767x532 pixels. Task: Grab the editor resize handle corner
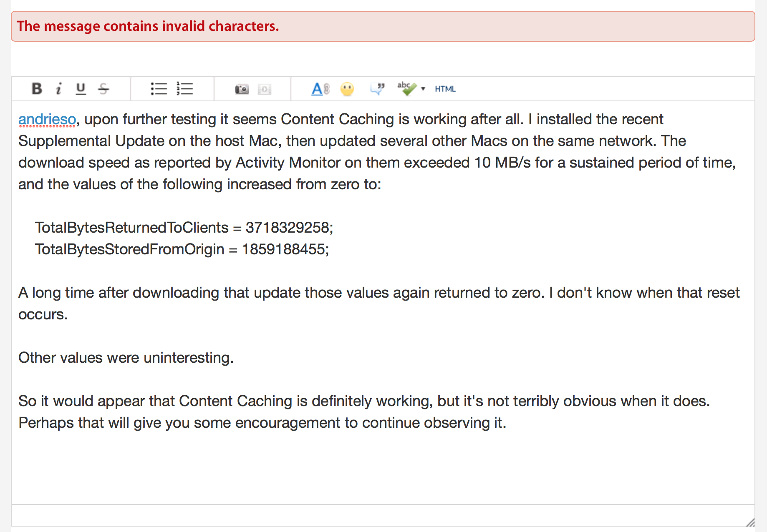click(750, 522)
